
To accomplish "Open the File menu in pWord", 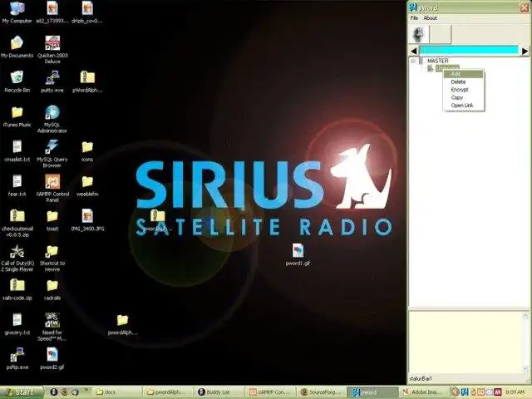I will [414, 18].
